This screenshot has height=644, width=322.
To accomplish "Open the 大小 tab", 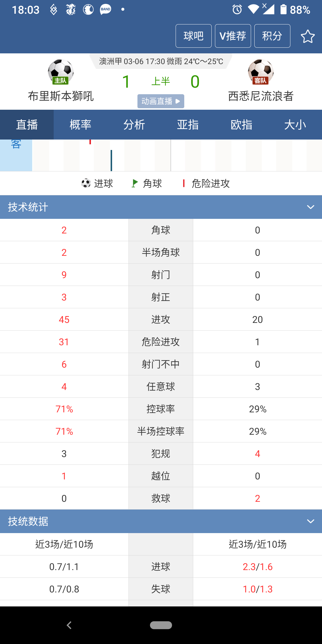I will (x=295, y=125).
